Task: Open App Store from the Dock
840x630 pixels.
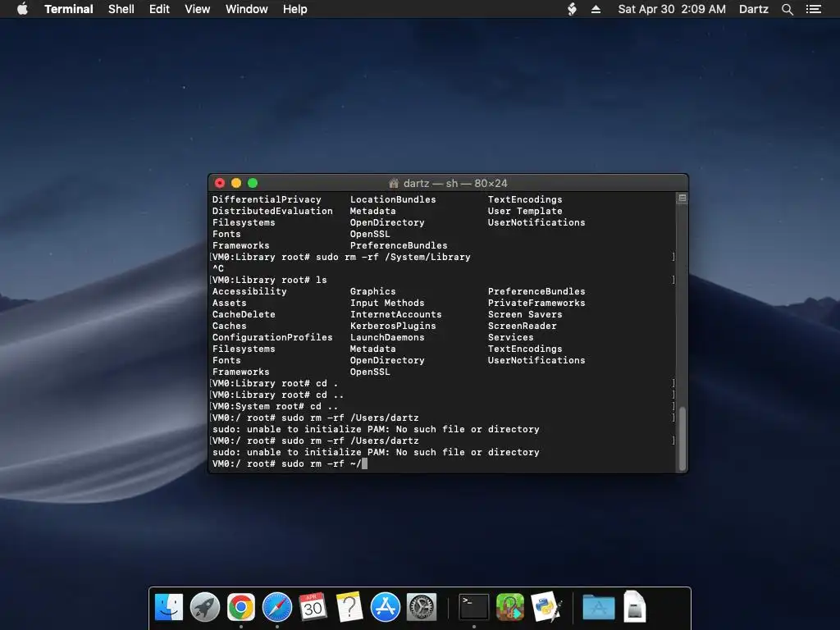Action: 386,607
